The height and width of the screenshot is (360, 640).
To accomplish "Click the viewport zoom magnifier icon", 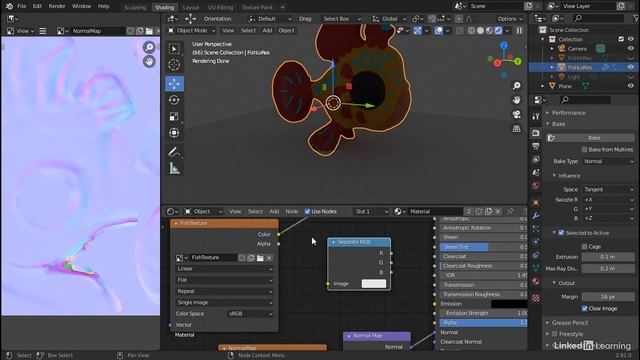I will point(517,86).
